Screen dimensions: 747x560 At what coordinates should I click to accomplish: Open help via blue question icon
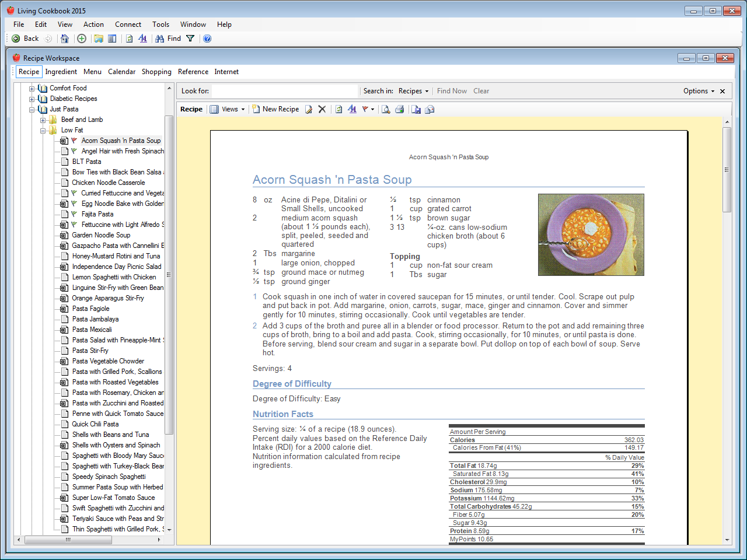(x=207, y=38)
